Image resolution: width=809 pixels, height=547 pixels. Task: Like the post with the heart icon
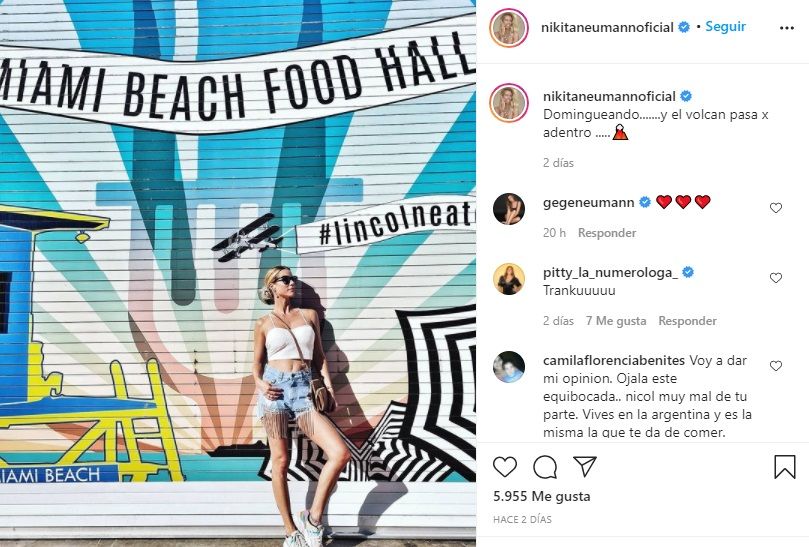point(505,467)
